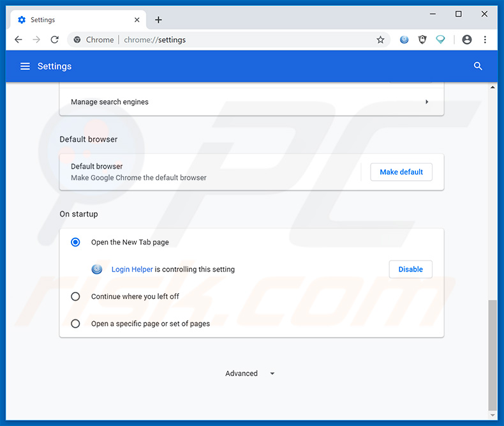The image size is (504, 426).
Task: Search settings with the magnifier icon
Action: point(478,66)
